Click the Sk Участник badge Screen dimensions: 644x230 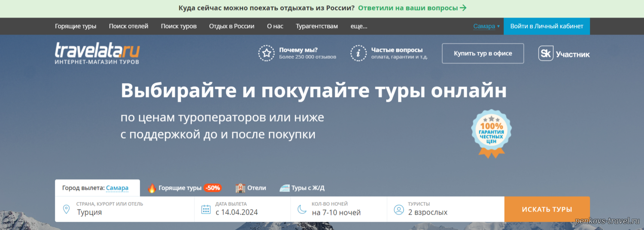click(x=564, y=54)
